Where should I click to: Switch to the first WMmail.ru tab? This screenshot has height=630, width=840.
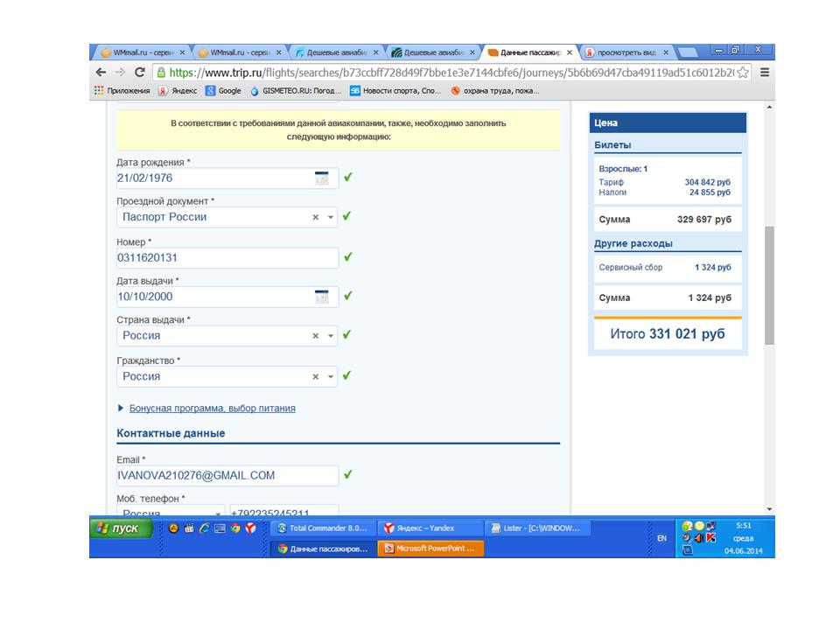click(x=142, y=52)
